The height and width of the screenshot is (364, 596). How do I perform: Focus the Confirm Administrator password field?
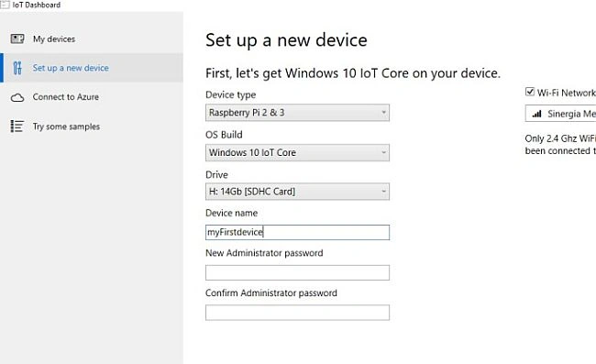pos(297,313)
